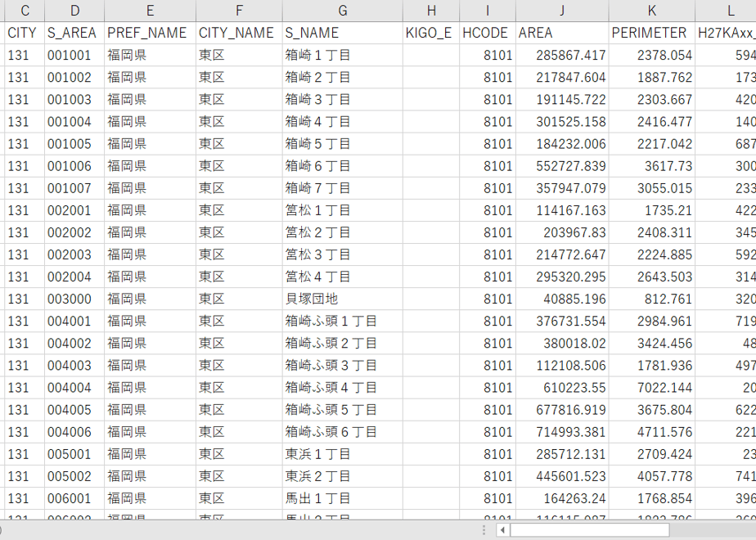Select PERIMETER value 3617.73
Image resolution: width=756 pixels, height=540 pixels.
[652, 166]
